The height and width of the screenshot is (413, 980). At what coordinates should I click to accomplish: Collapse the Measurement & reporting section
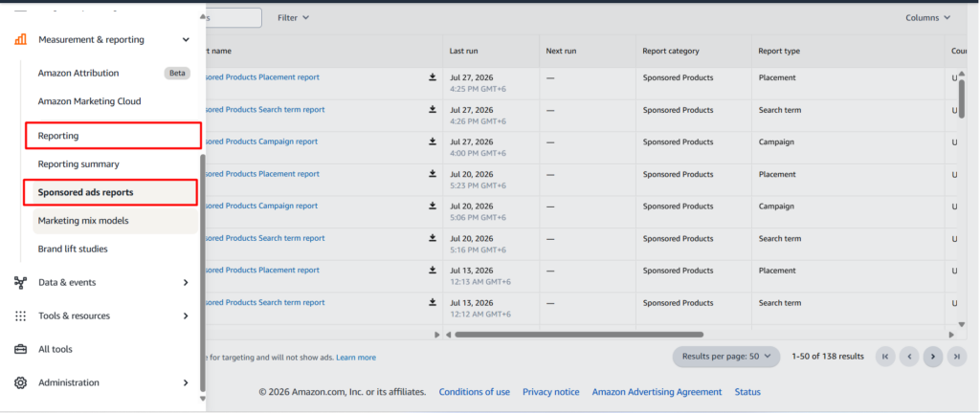click(186, 39)
